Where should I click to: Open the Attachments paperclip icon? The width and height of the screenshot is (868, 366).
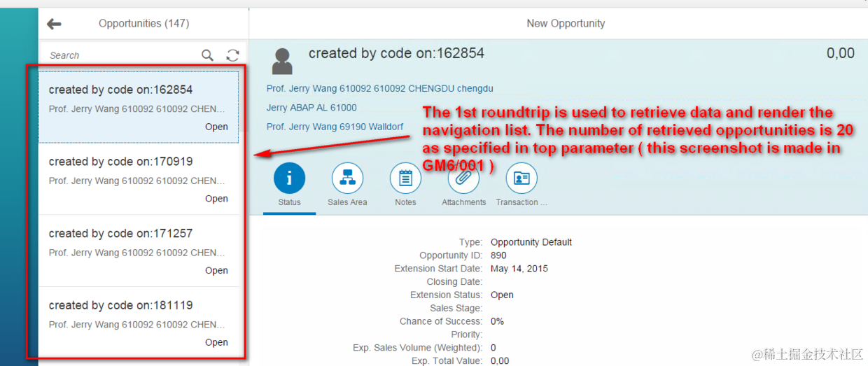click(x=463, y=178)
